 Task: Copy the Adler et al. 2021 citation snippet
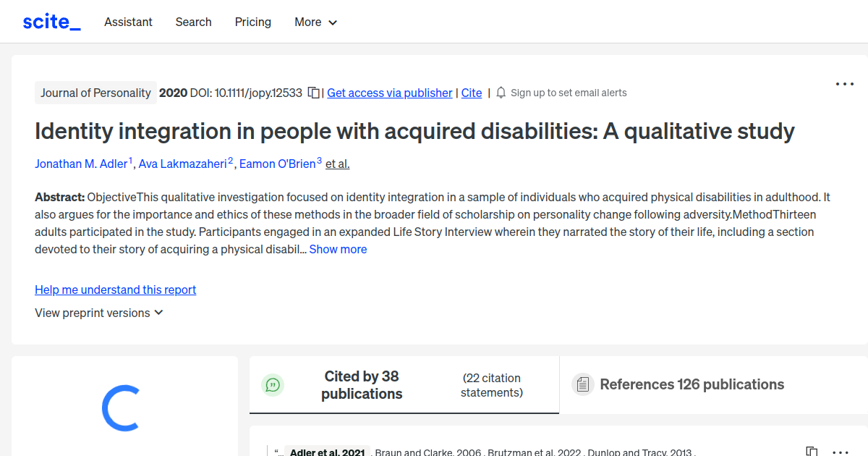point(813,449)
